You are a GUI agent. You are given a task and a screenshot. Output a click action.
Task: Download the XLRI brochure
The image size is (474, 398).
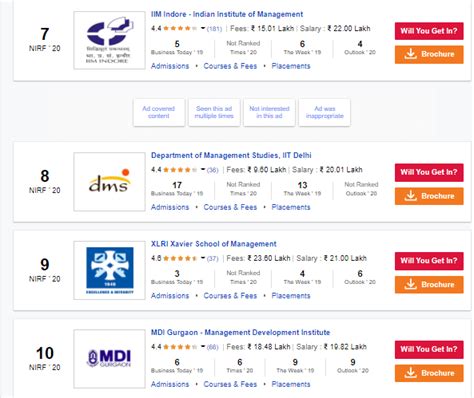429,285
